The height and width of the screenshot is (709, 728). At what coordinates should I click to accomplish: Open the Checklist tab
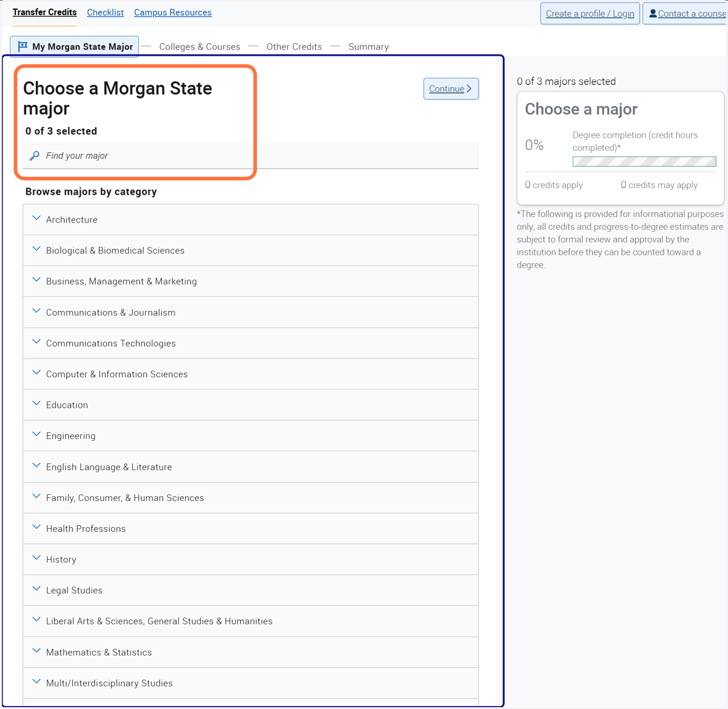tap(106, 12)
